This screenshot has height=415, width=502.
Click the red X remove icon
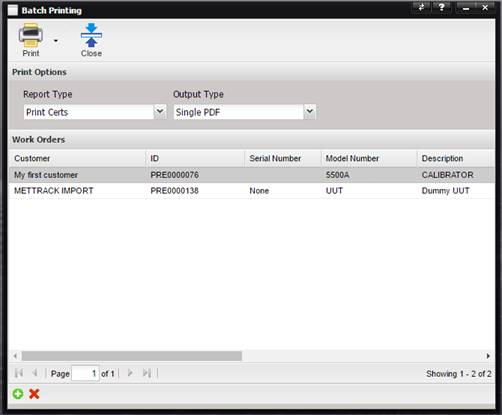pos(34,394)
